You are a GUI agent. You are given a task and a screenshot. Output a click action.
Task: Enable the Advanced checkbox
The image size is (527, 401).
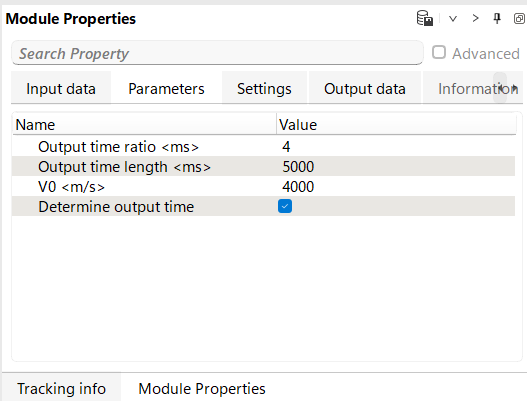click(439, 53)
